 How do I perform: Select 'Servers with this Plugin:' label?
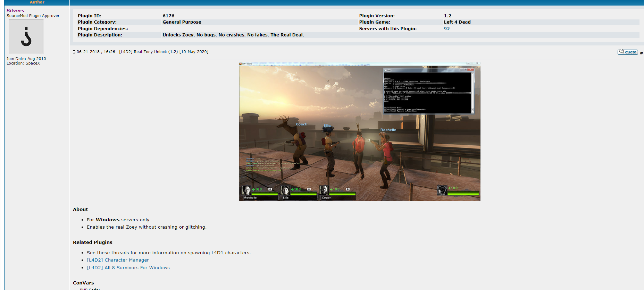(388, 29)
